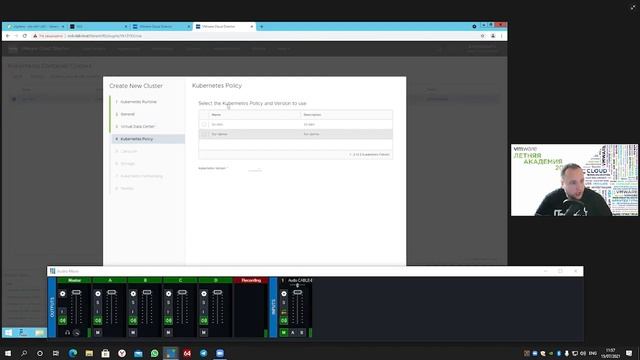Switch to the third VMware Cloud Director tab
This screenshot has height=360, width=640.
click(x=161, y=27)
